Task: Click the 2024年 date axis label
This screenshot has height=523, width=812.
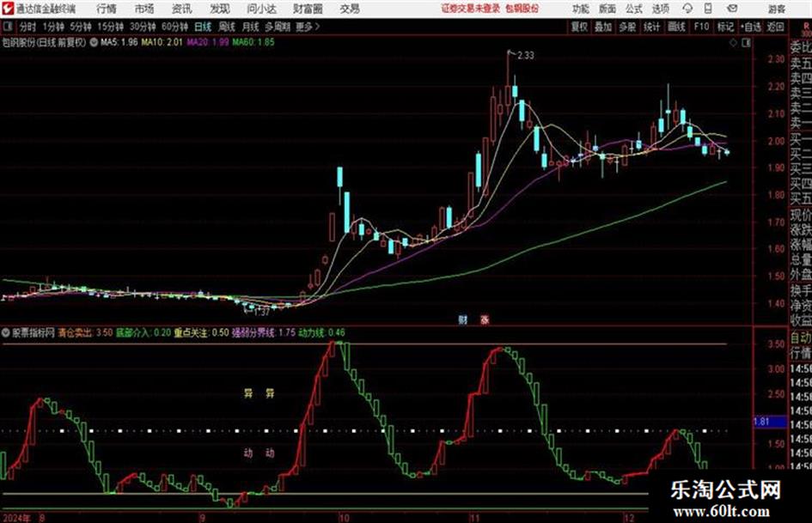Action: click(x=16, y=518)
